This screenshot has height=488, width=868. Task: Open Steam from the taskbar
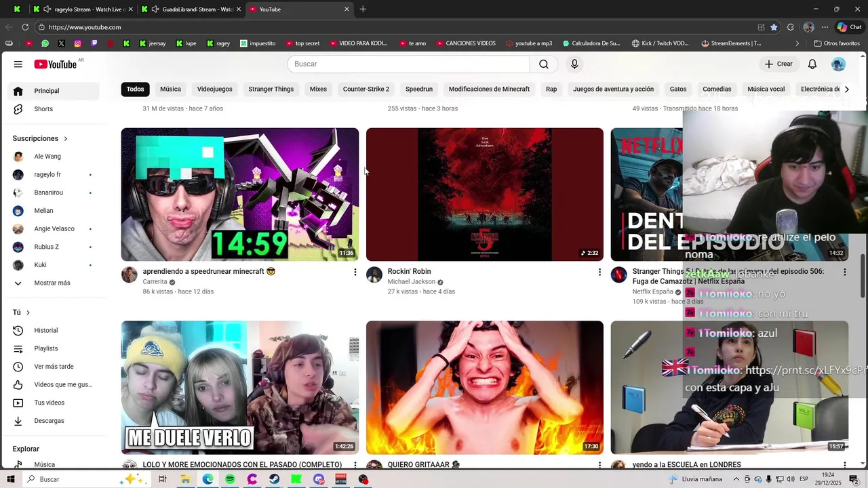[x=274, y=479]
